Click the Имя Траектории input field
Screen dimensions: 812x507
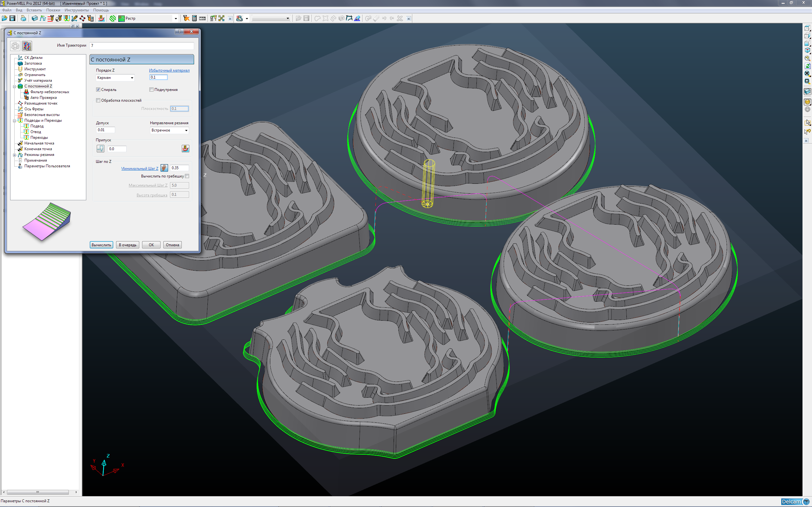(141, 46)
